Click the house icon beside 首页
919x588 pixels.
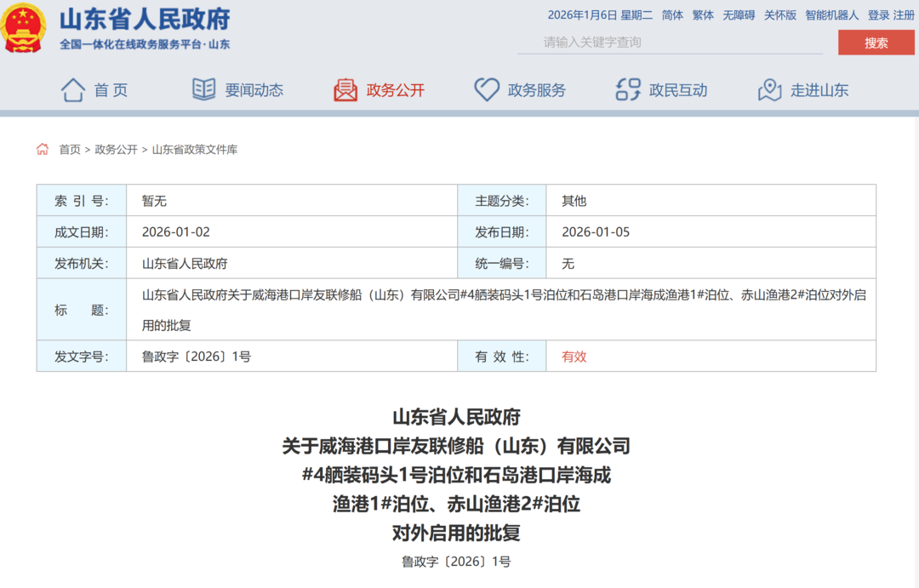tap(73, 90)
